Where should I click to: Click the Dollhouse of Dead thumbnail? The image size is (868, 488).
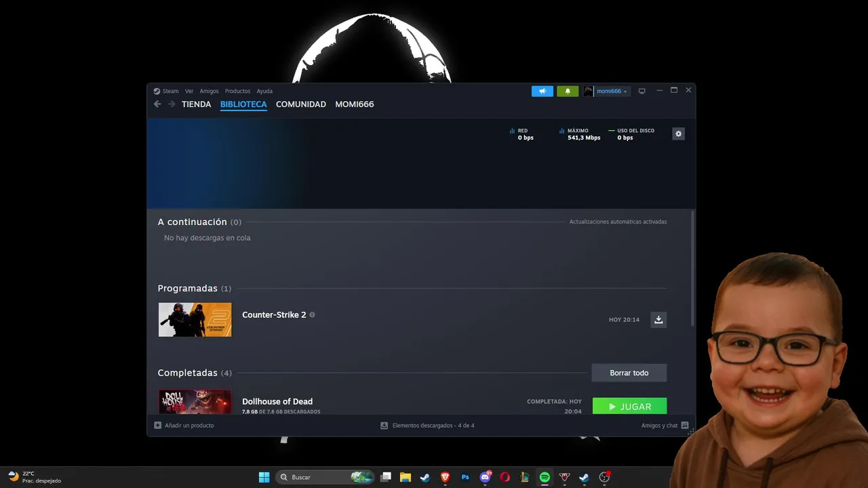(x=195, y=401)
